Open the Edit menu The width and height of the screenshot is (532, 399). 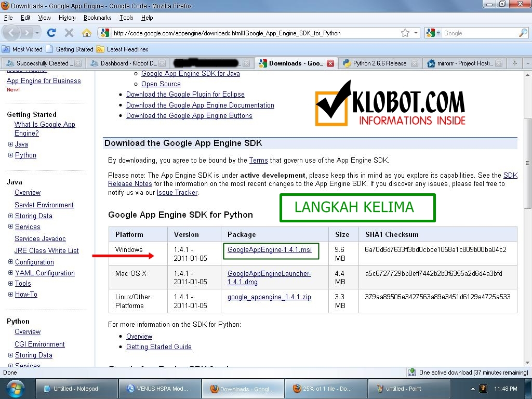(25, 18)
